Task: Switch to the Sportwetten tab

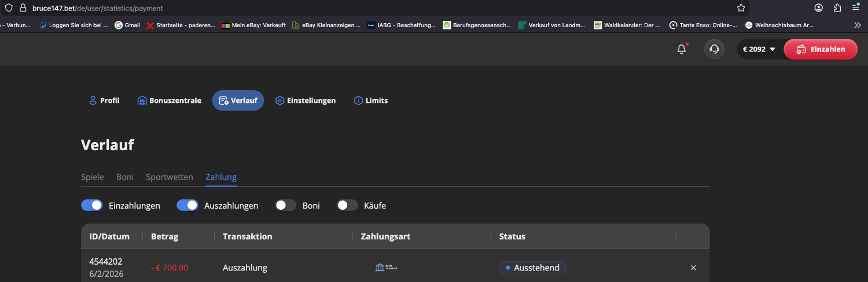Action: (x=170, y=177)
